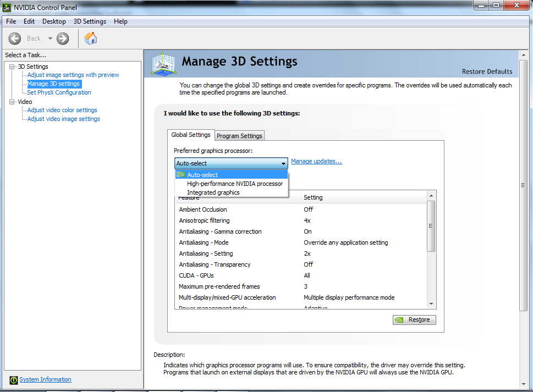Click the NVIDIA Control Panel title icon
Screen dimensions: 533x392
click(x=7, y=7)
